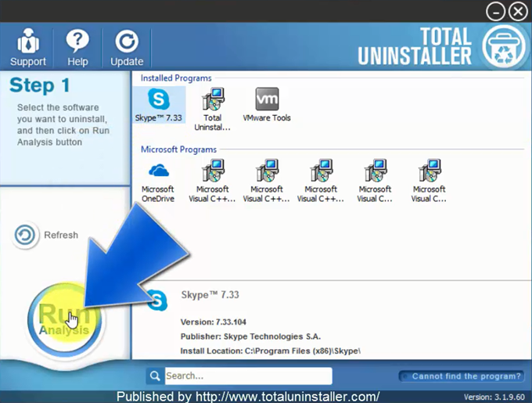Click the Skype 7.33 details title
The image size is (532, 403).
pos(210,294)
